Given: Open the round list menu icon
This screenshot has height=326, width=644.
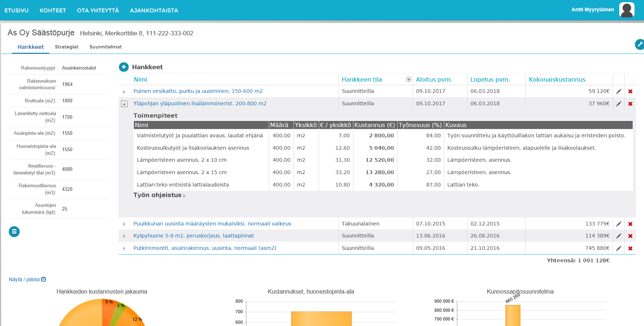Looking at the screenshot, I should [14, 232].
